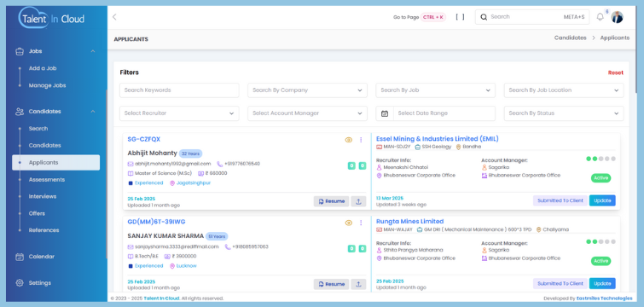Open Rungta Mines Limited link
Image resolution: width=644 pixels, height=307 pixels.
tap(410, 221)
